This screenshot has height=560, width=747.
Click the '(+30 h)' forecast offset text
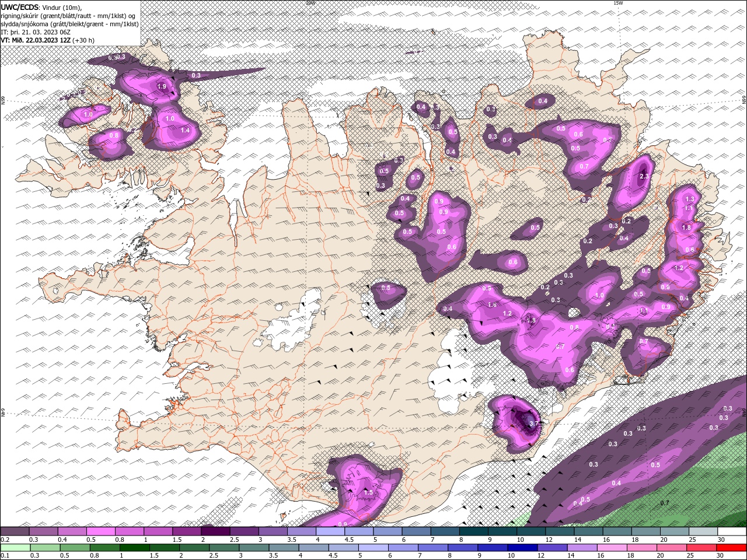click(83, 40)
